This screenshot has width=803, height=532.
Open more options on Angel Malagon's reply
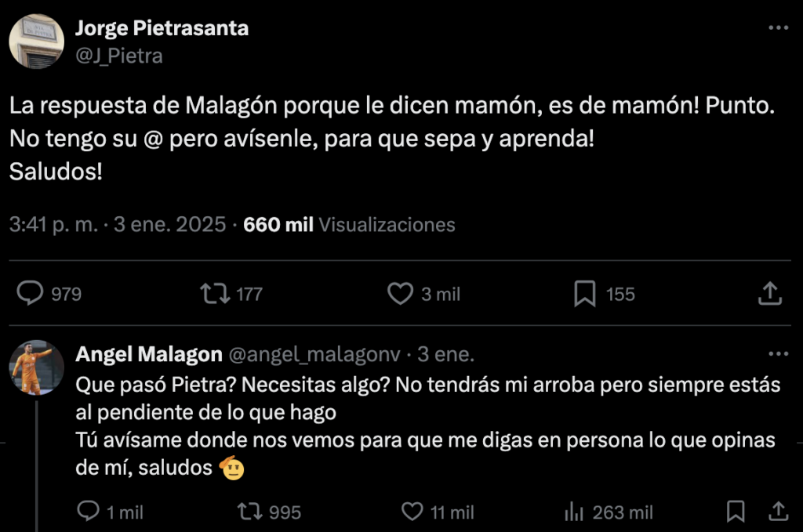pos(778,354)
